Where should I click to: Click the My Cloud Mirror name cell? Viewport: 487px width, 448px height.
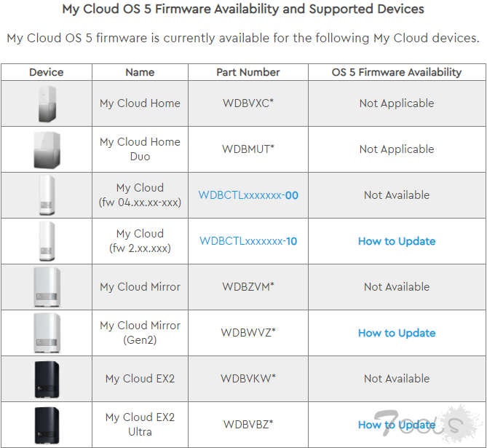tap(140, 287)
